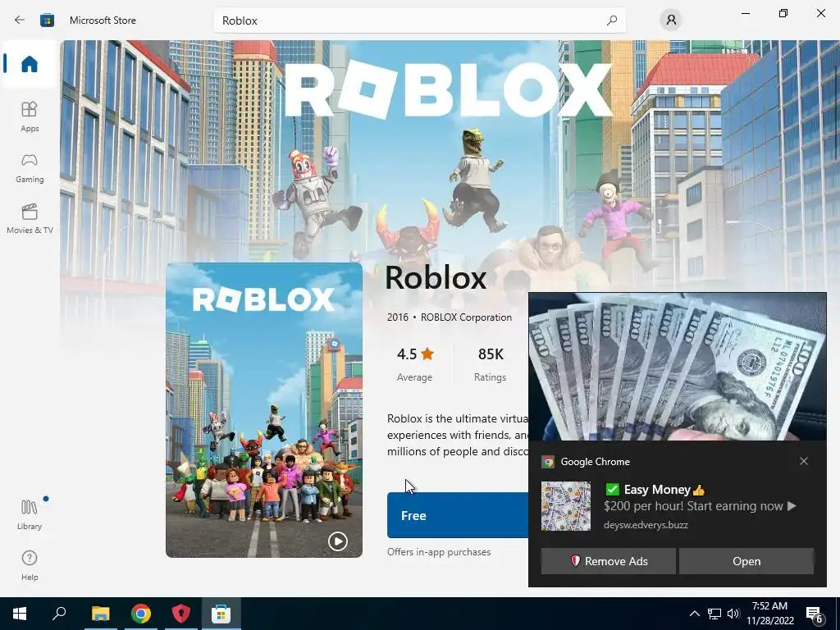
Task: Click the ROBLOX Corporation publisher link
Action: [x=466, y=317]
